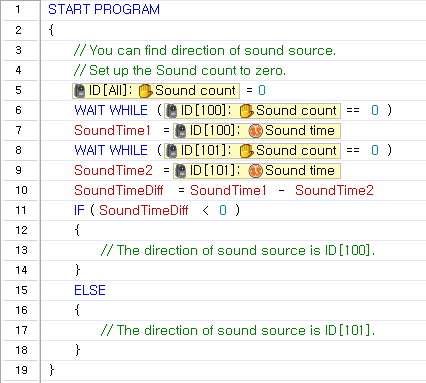Viewport: 426px width, 383px height.
Task: Select the SoundTime2 operand on line 10
Action: [x=334, y=190]
